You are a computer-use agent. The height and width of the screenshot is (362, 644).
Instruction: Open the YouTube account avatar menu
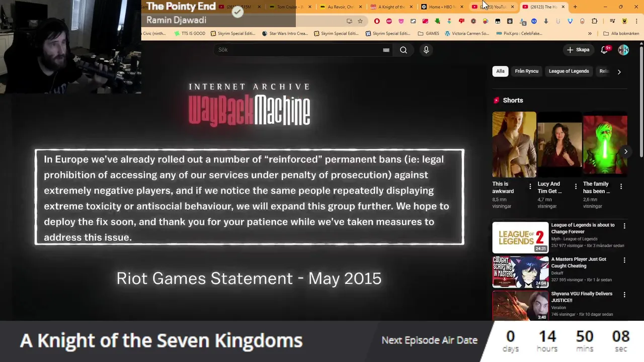(x=623, y=50)
